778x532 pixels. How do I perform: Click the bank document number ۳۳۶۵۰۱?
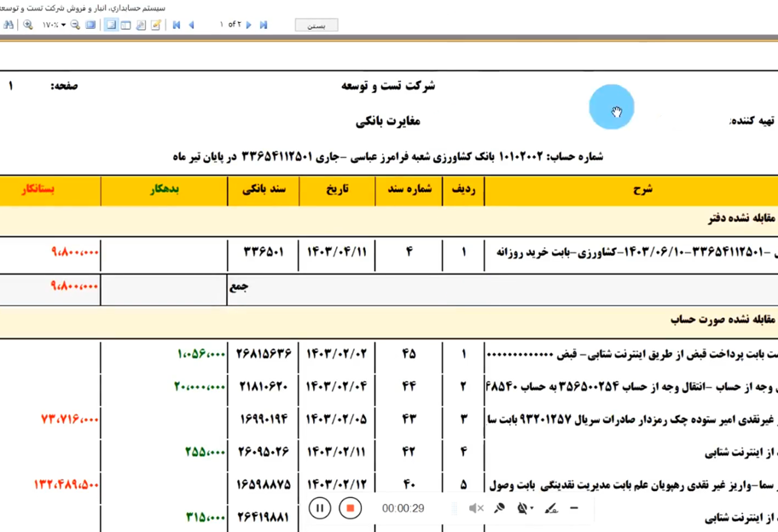(264, 252)
